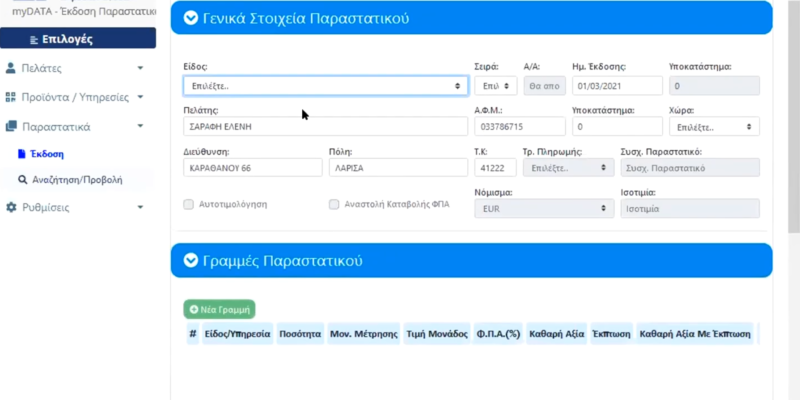The height and width of the screenshot is (400, 800).
Task: Click the # column header
Action: (x=193, y=334)
